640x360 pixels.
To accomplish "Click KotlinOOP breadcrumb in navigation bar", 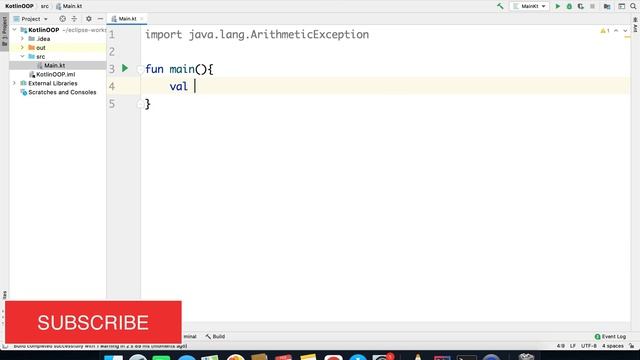I will (19, 6).
